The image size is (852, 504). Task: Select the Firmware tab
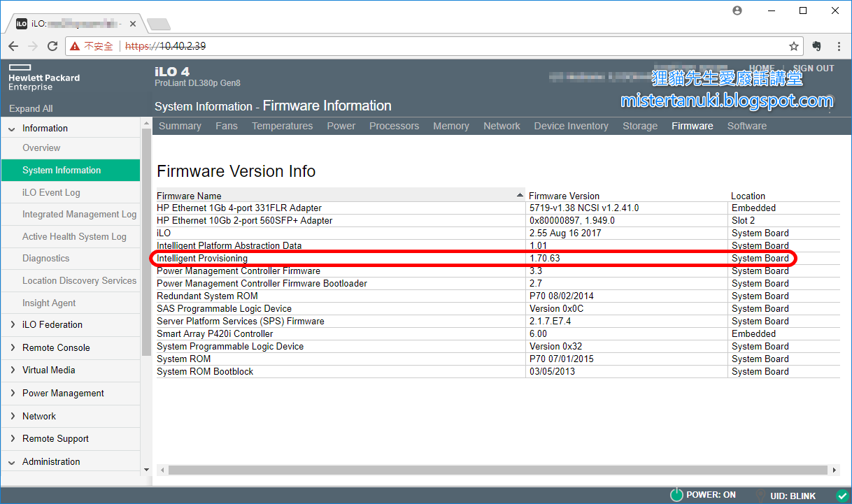[x=693, y=126]
